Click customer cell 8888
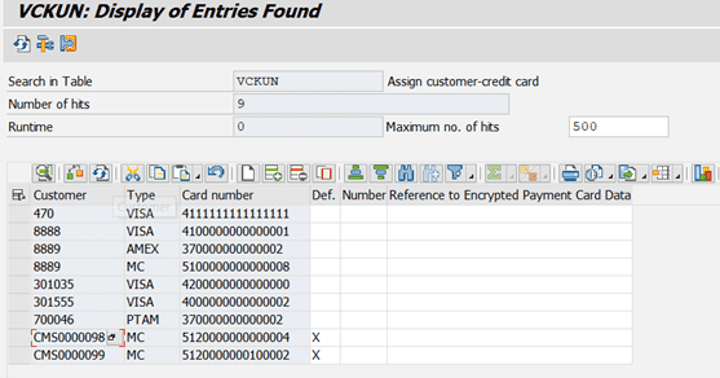The width and height of the screenshot is (720, 378). pyautogui.click(x=78, y=231)
